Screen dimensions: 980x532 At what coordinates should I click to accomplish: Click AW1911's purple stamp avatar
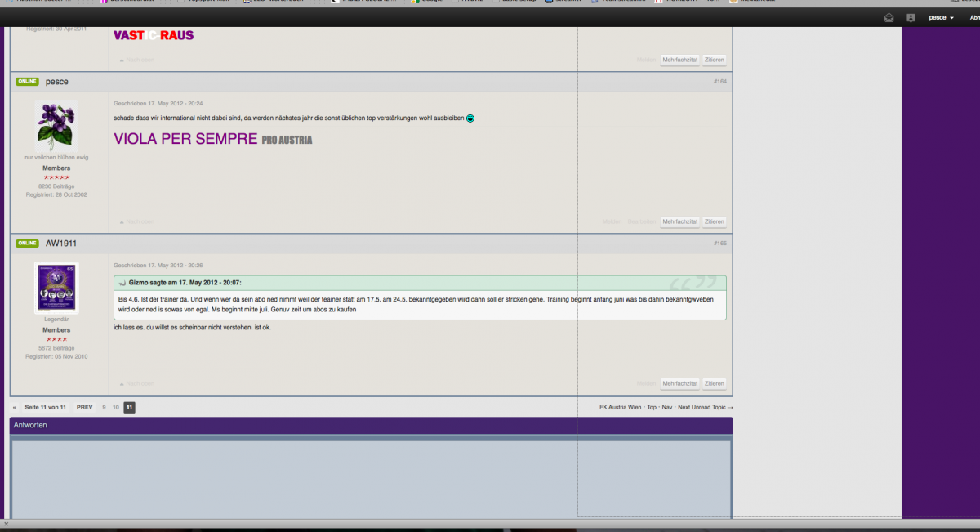point(56,287)
